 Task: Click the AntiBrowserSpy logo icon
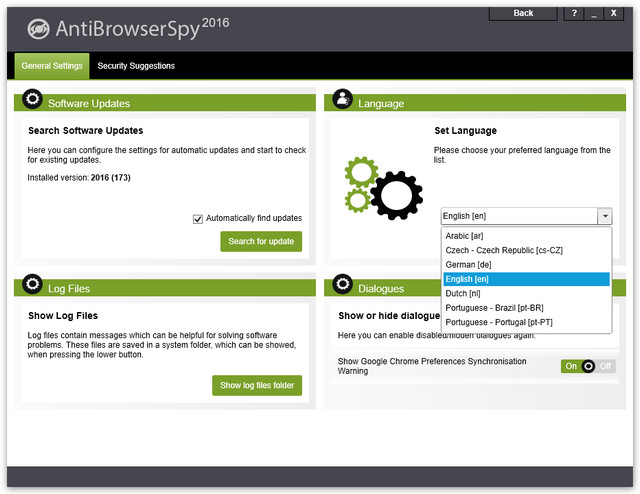coord(40,28)
